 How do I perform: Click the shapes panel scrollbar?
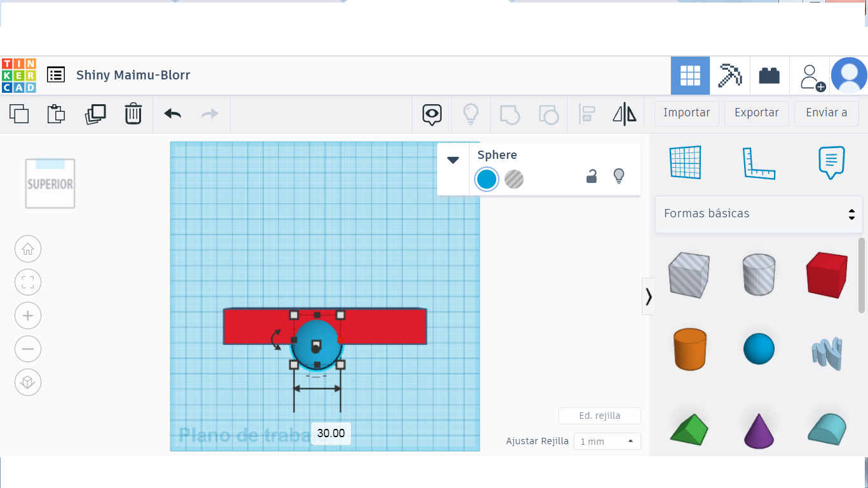pyautogui.click(x=862, y=275)
